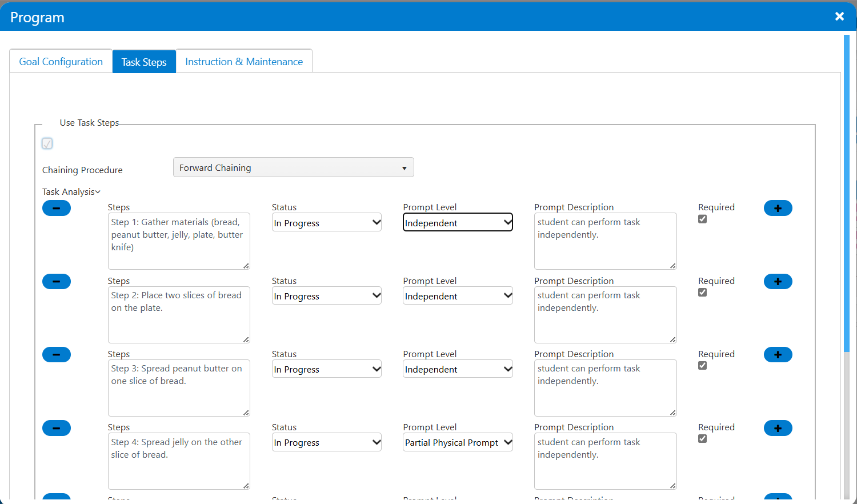857x504 pixels.
Task: Open the Prompt Level dropdown for Step 3
Action: pos(458,369)
